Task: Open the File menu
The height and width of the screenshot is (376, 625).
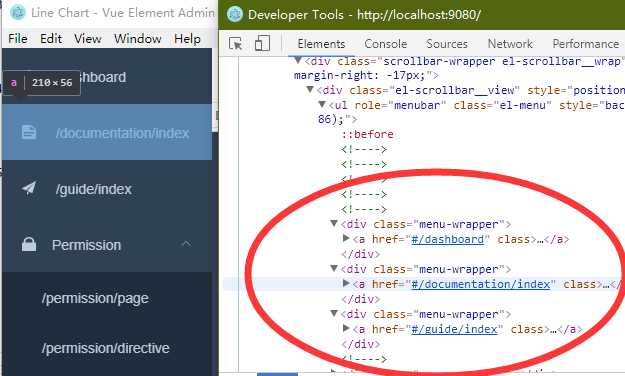Action: tap(18, 39)
